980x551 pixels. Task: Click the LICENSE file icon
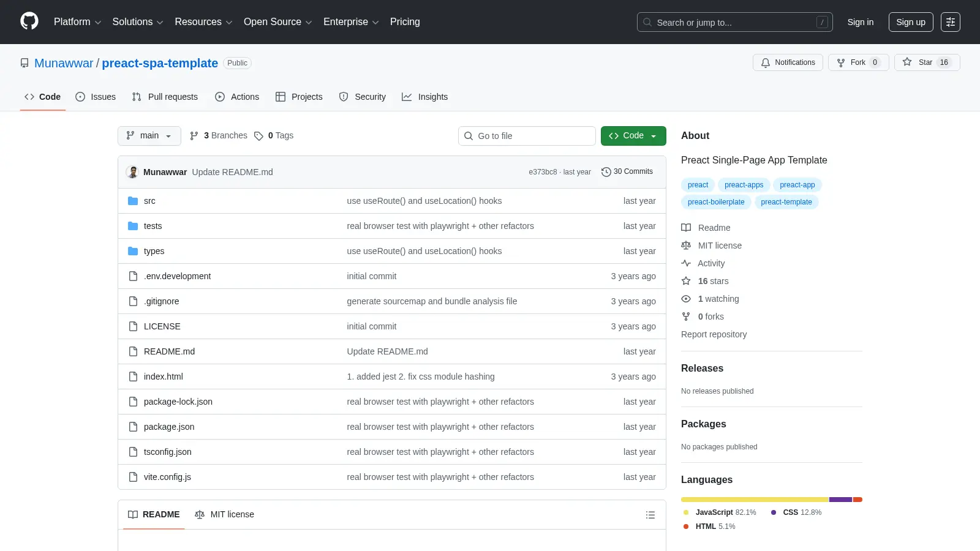133,326
